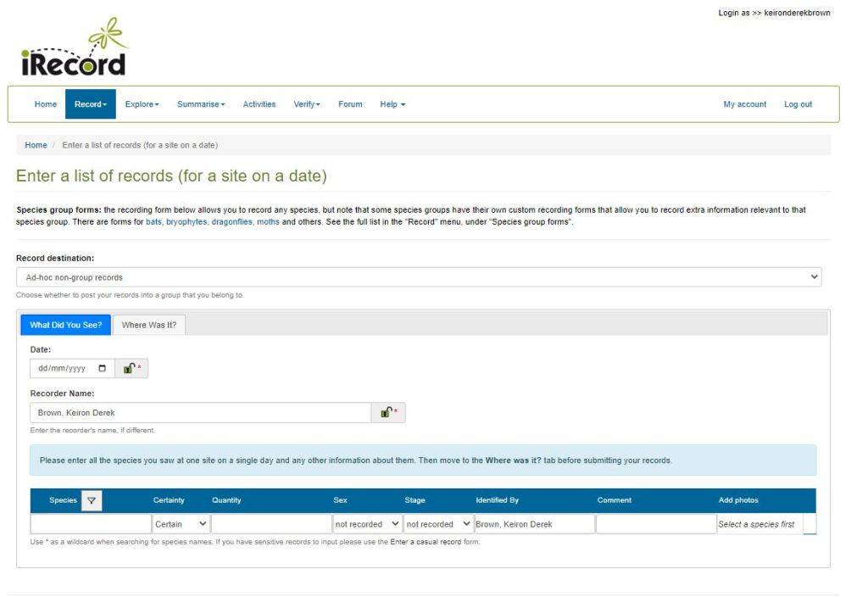Open the Record menu
Viewport: 868px width, 597px height.
(90, 104)
